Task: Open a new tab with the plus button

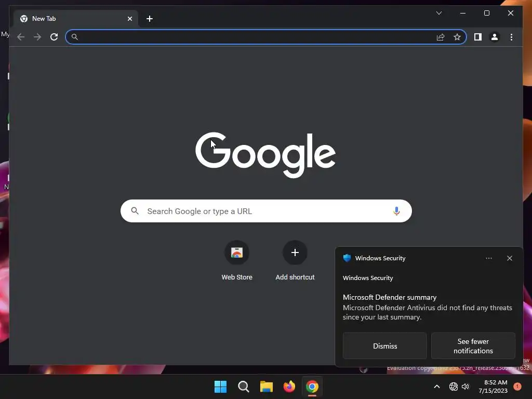Action: point(150,19)
